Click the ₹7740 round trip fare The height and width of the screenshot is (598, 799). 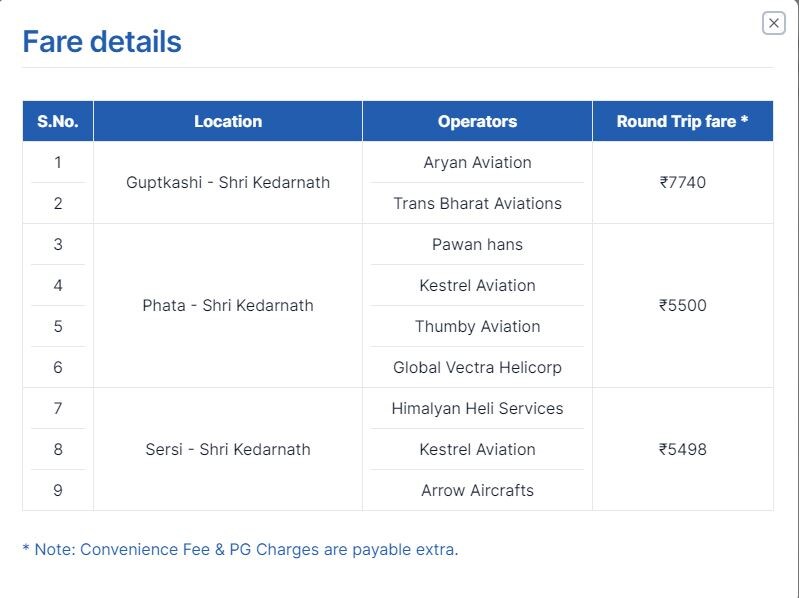pos(682,182)
